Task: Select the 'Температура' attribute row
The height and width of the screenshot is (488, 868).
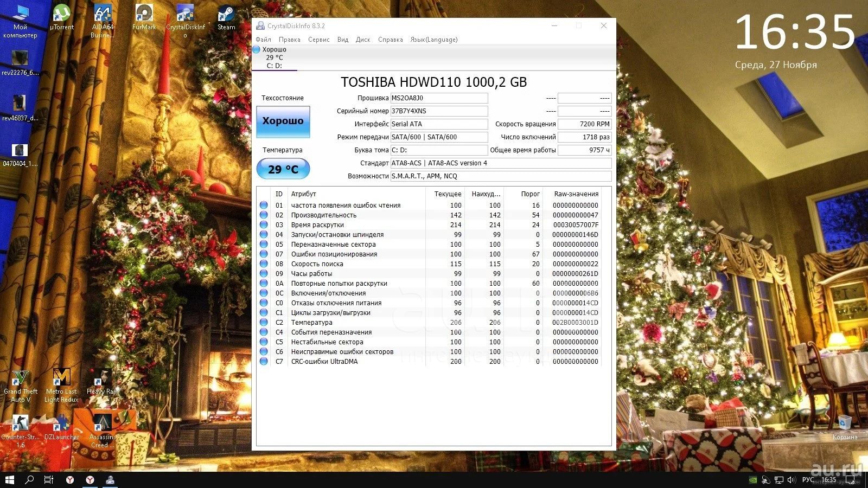Action: click(429, 323)
